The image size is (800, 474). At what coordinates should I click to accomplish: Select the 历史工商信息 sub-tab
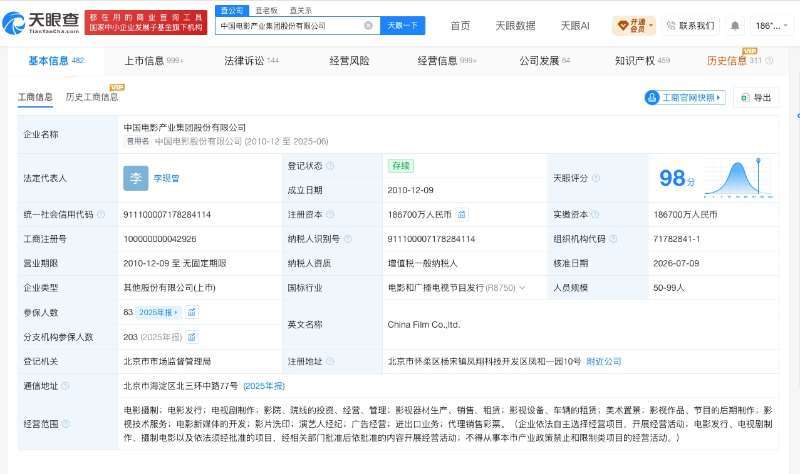(x=92, y=97)
